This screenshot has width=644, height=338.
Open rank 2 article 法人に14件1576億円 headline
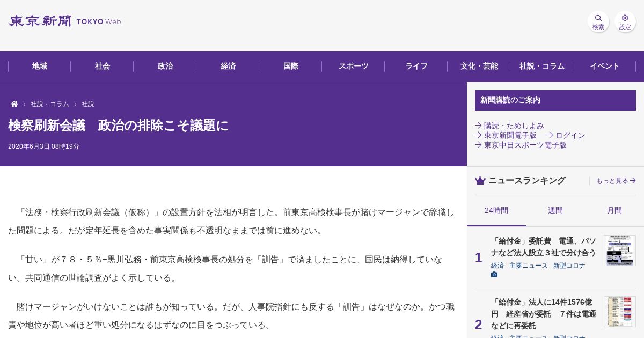(544, 314)
